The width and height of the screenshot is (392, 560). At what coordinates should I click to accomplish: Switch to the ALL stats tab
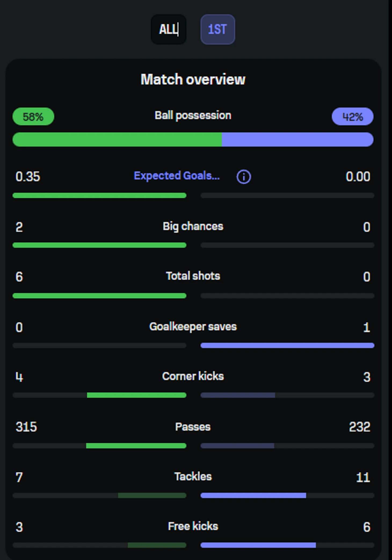pos(168,29)
